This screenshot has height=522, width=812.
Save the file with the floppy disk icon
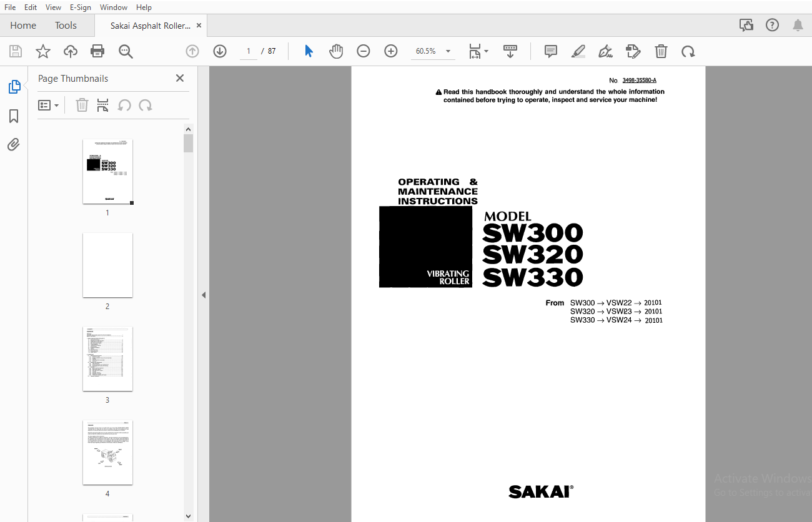tap(15, 51)
